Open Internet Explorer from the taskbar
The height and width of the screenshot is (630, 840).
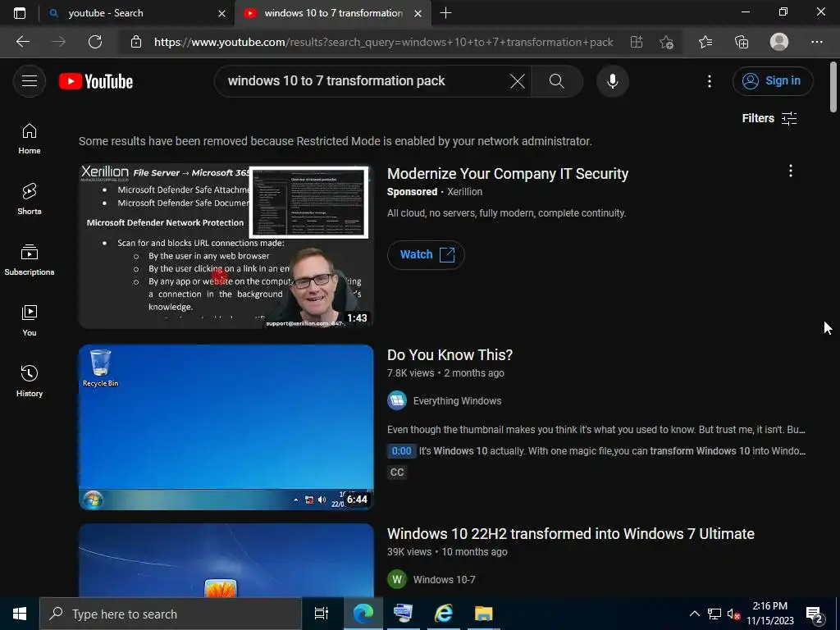click(x=443, y=614)
